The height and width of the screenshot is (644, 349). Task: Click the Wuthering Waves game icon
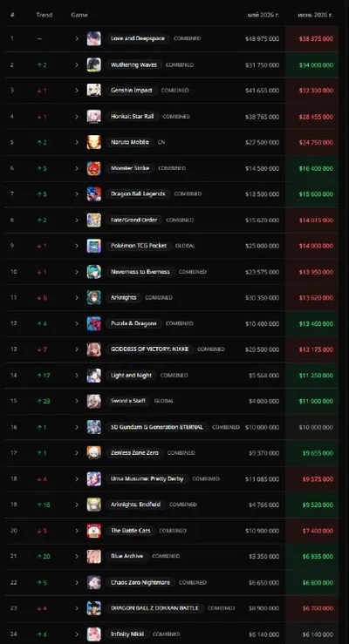coord(93,64)
